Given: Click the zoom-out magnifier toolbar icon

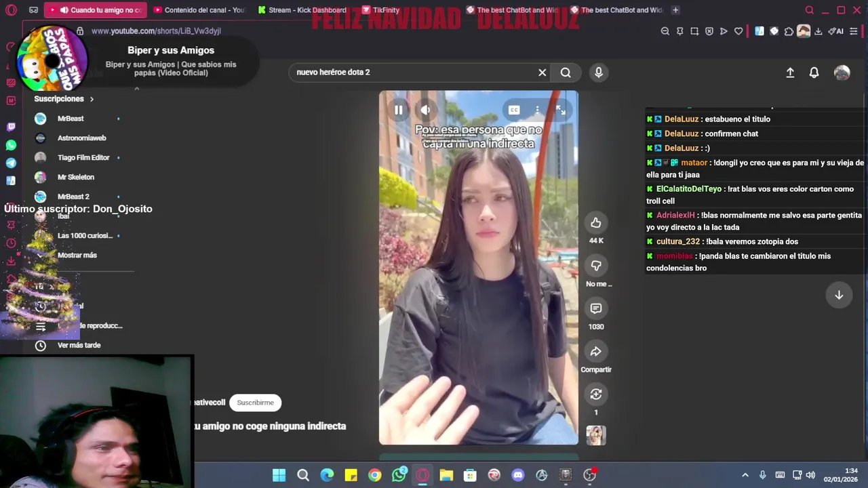Looking at the screenshot, I should point(665,31).
